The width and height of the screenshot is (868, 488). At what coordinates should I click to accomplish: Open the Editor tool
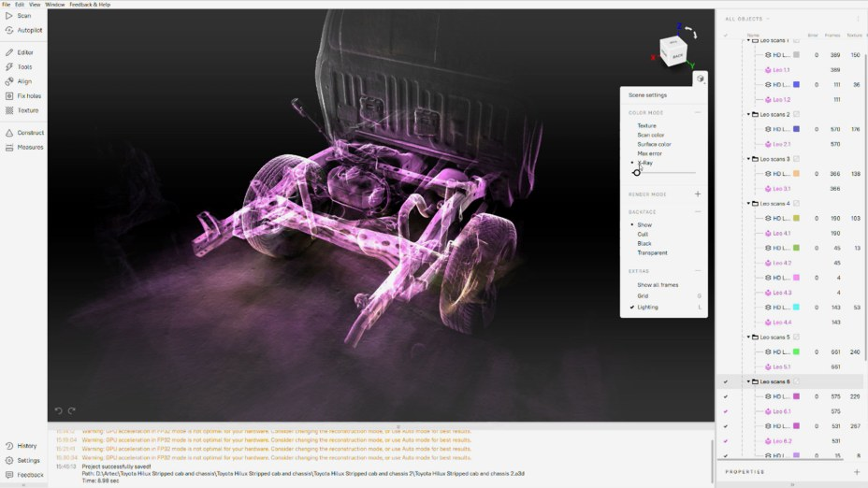click(24, 52)
